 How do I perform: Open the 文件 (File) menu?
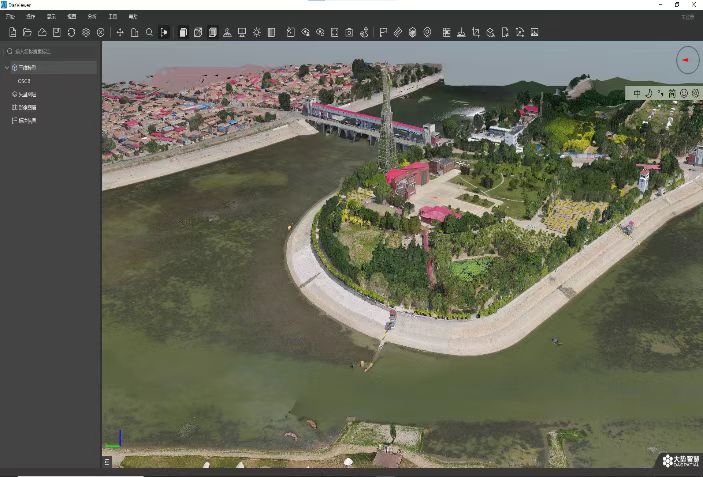pos(10,17)
